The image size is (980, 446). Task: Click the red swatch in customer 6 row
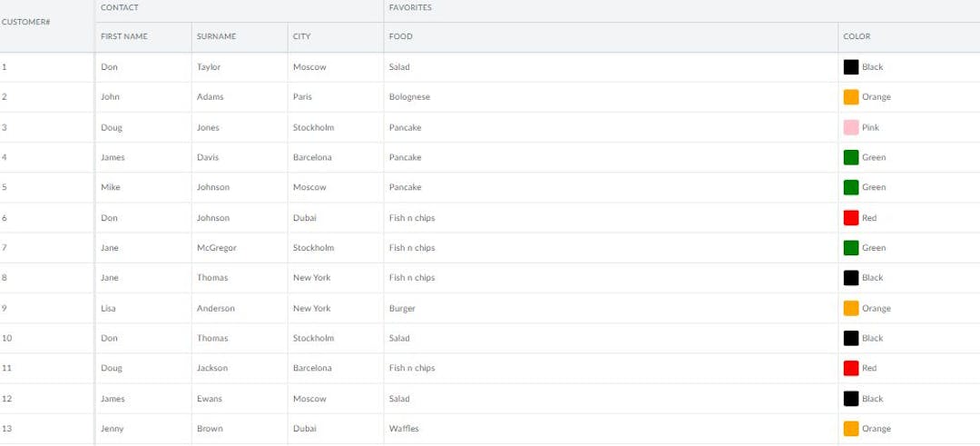[x=851, y=218]
